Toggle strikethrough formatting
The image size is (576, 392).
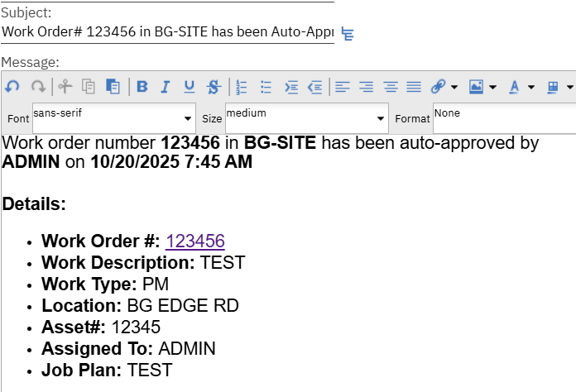pyautogui.click(x=214, y=86)
